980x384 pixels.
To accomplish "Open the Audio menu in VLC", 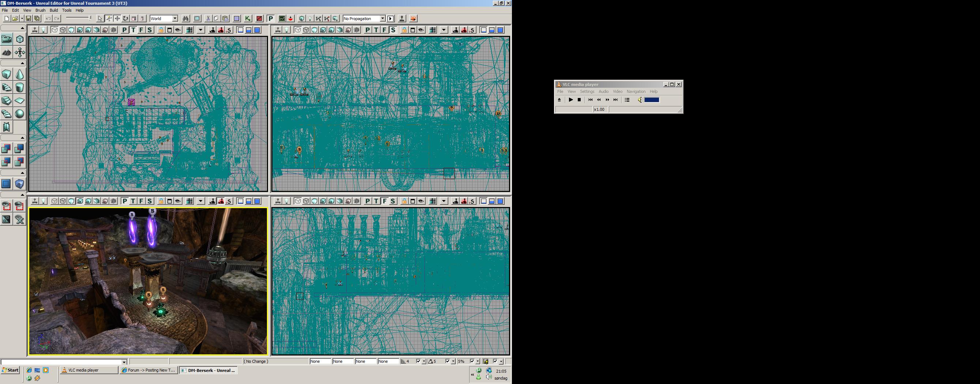I will coord(603,91).
